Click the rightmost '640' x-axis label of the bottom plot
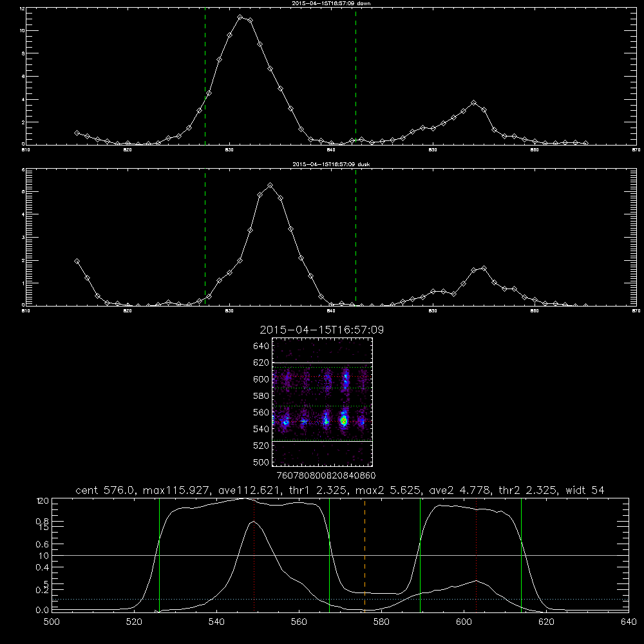Viewport: 644px width, 644px height. click(x=629, y=622)
